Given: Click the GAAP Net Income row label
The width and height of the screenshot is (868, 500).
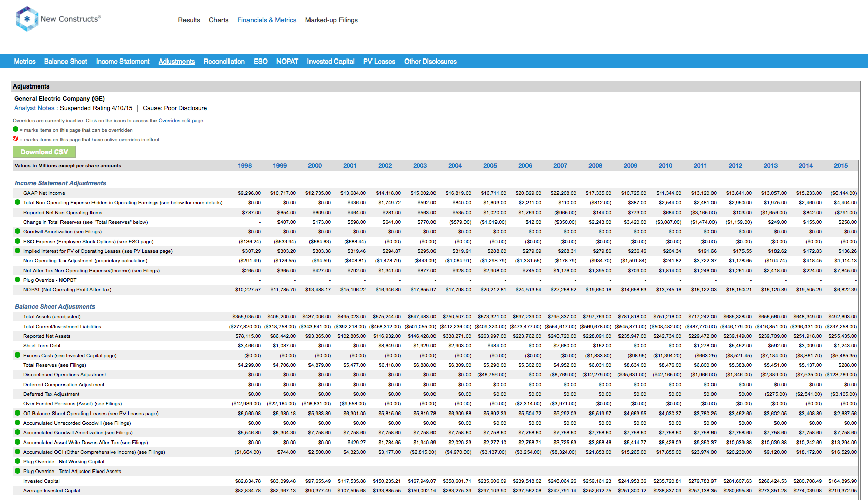Looking at the screenshot, I should [44, 193].
